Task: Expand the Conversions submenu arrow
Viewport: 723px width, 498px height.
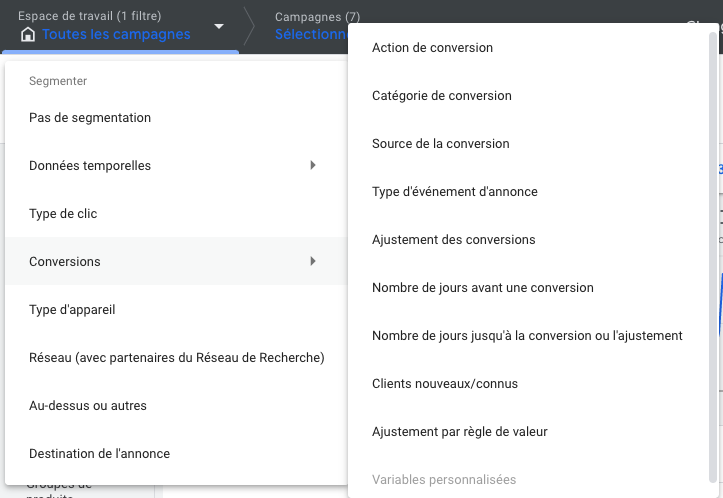Action: pos(313,261)
